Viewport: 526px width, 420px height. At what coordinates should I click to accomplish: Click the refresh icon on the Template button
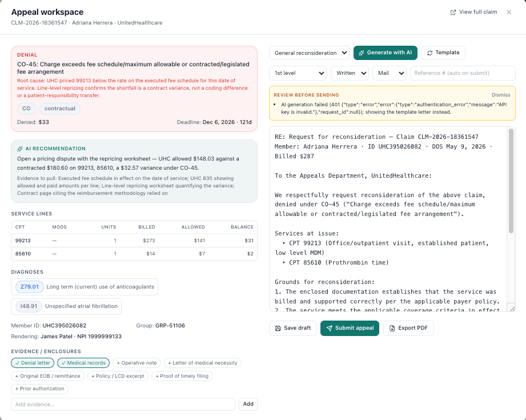(429, 53)
